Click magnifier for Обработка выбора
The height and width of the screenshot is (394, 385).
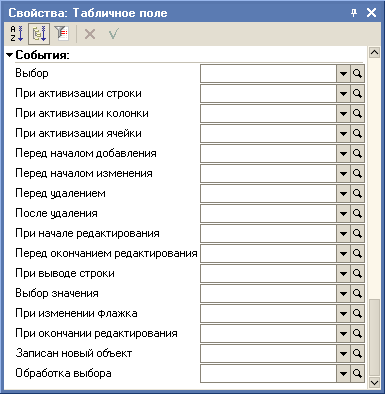[x=357, y=374]
